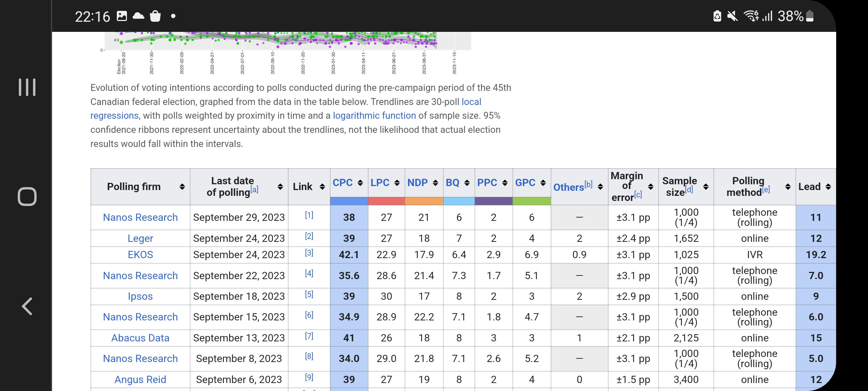Image resolution: width=868 pixels, height=391 pixels.
Task: Sort table by PPC sort arrows
Action: [x=505, y=183]
